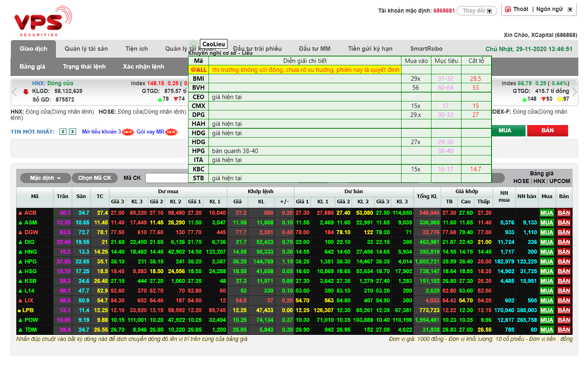Click STB code in recommendation table

tap(198, 178)
